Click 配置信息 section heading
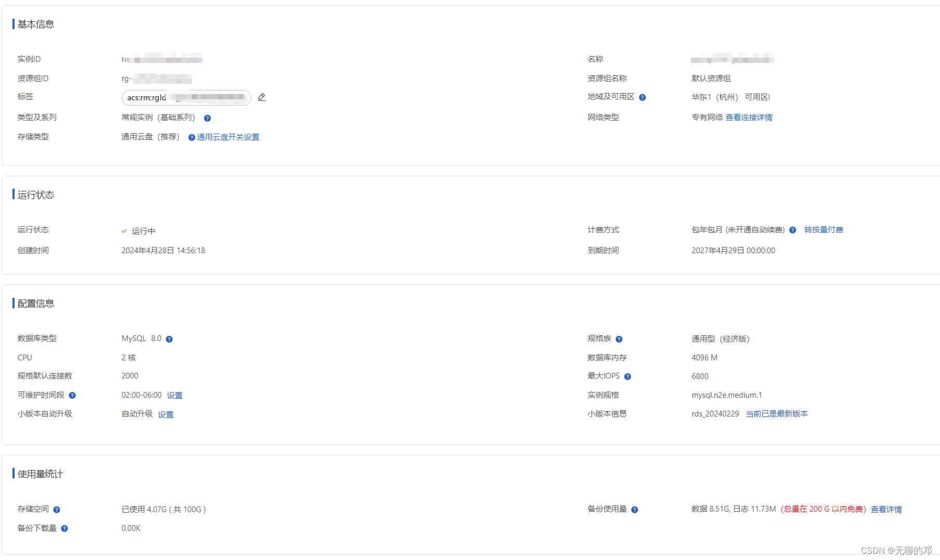The width and height of the screenshot is (940, 560). click(36, 304)
